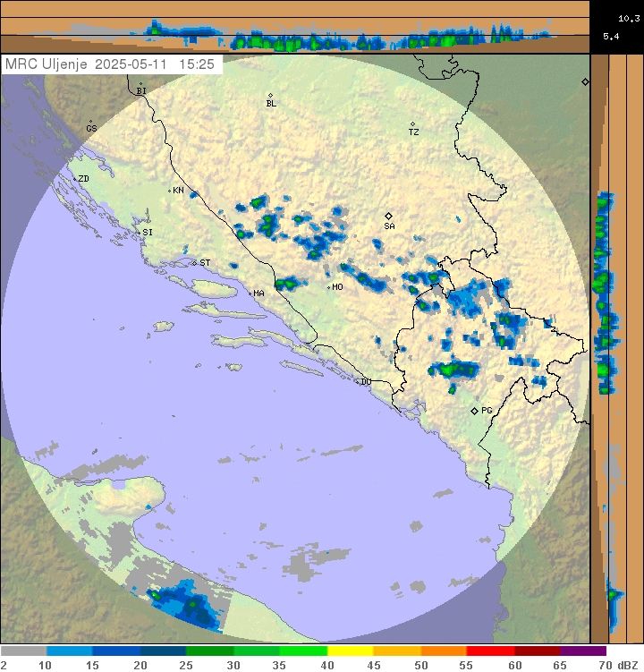
Task: Click the ZD city marker
Action: click(74, 179)
